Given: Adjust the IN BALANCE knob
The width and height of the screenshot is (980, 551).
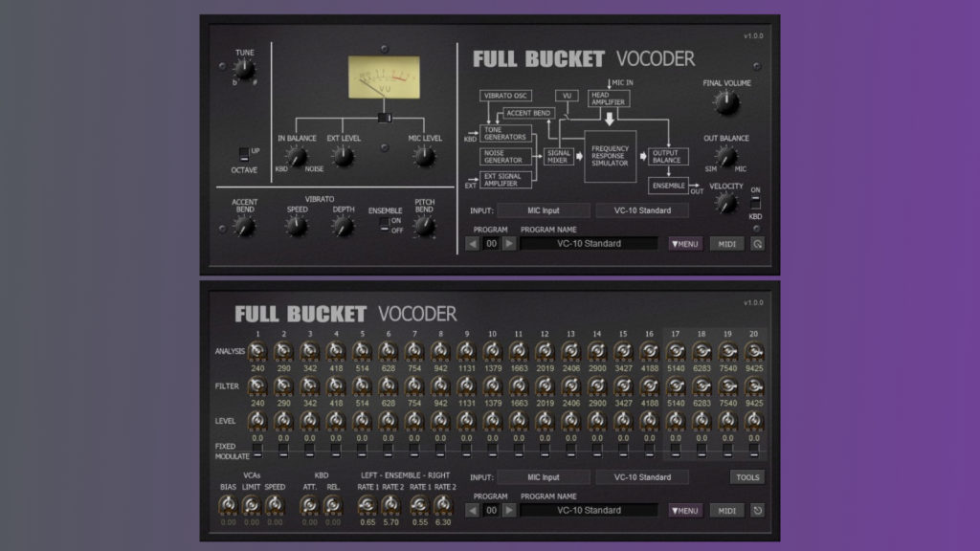Looking at the screenshot, I should click(297, 157).
